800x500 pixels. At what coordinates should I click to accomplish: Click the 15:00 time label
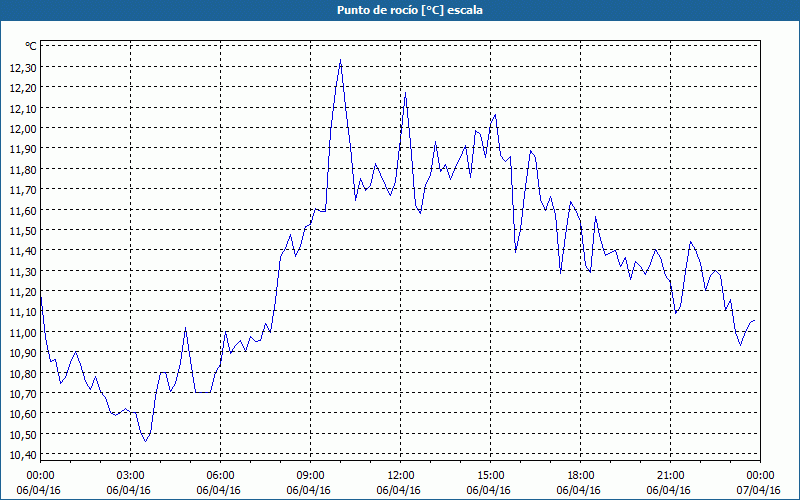click(490, 476)
